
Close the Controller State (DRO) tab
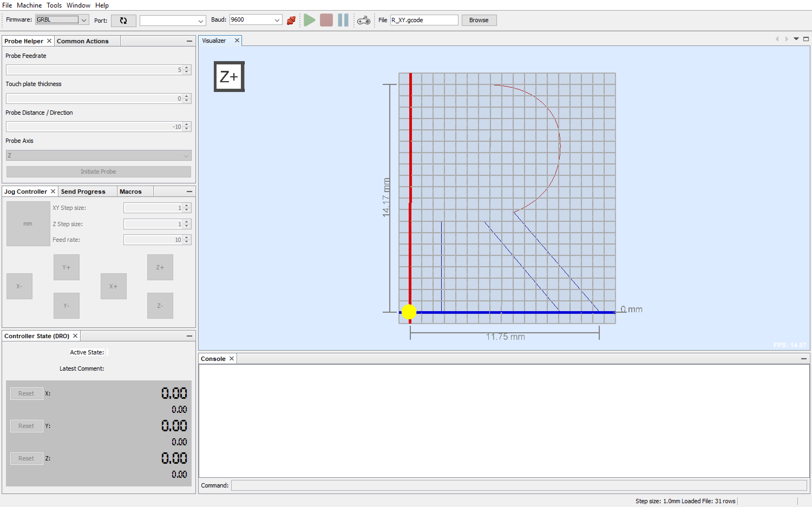tap(75, 336)
